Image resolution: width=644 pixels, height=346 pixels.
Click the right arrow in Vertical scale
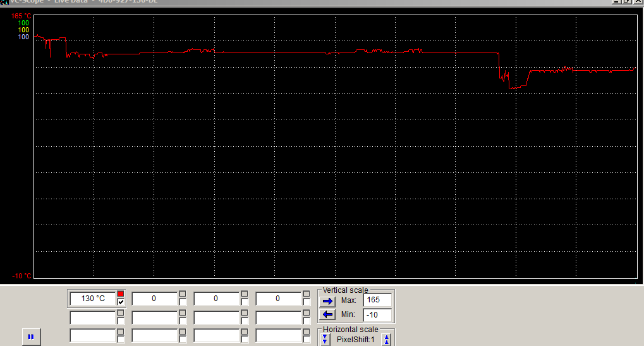(327, 301)
